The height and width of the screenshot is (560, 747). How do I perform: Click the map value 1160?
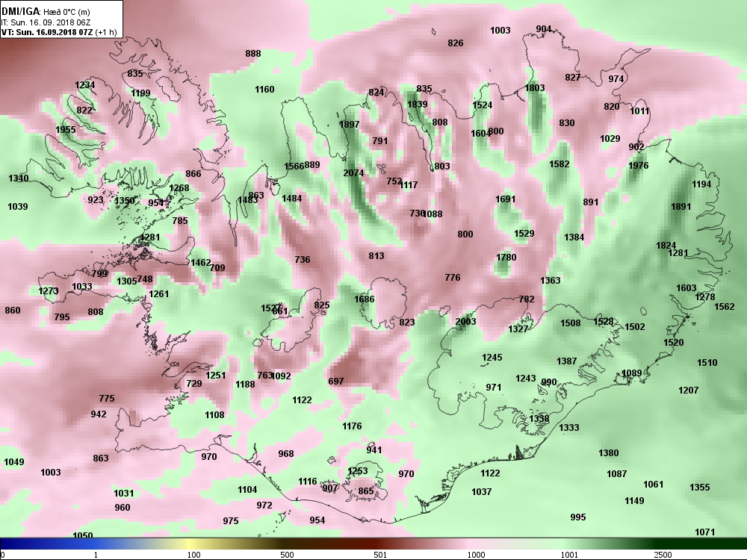[264, 90]
